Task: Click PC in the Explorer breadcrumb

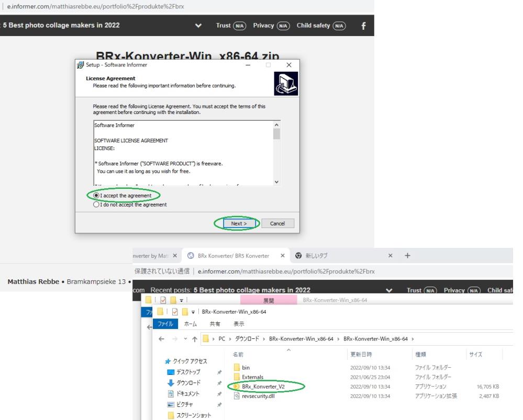Action: [x=222, y=339]
